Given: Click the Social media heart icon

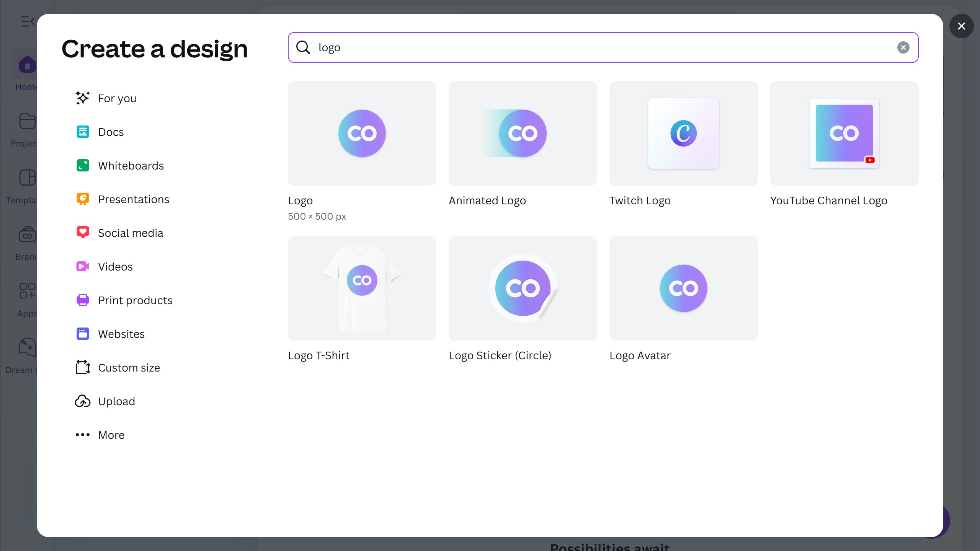Looking at the screenshot, I should pos(82,233).
